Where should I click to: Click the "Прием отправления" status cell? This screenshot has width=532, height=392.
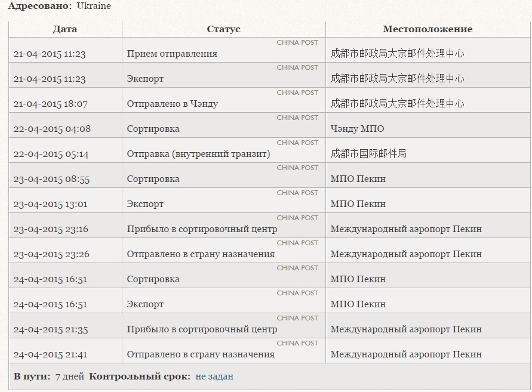click(x=172, y=54)
